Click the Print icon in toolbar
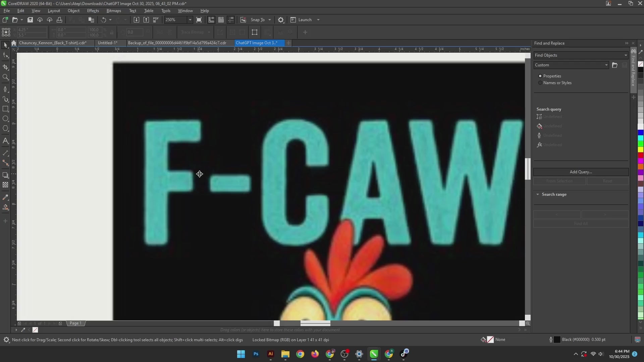Viewport: 644px width, 362px height. [x=59, y=20]
